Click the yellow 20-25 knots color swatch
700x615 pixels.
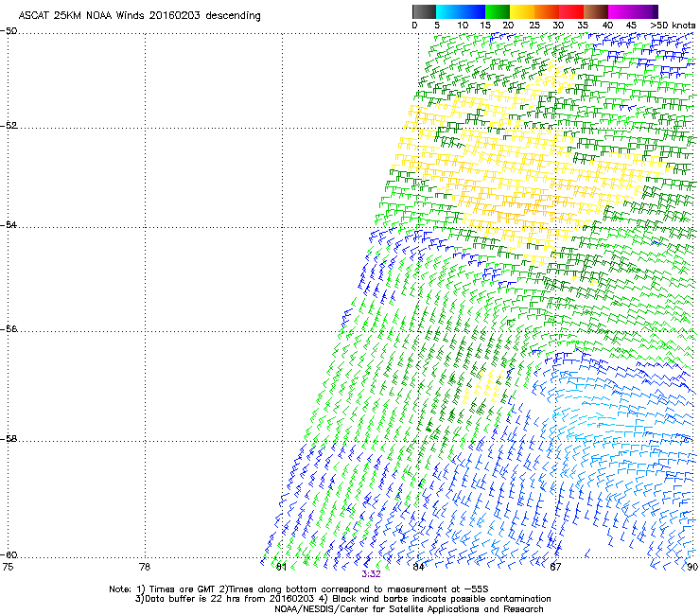click(x=522, y=11)
